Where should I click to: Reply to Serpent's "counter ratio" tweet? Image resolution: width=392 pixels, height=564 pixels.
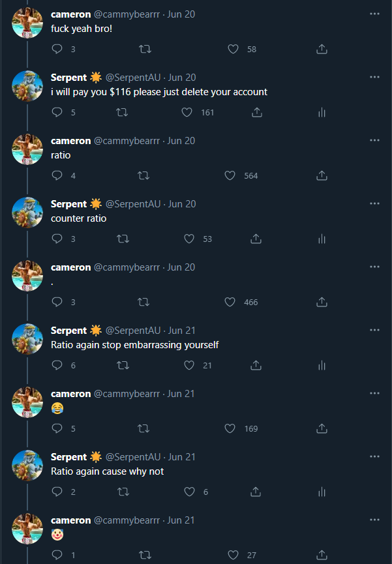[x=57, y=239]
